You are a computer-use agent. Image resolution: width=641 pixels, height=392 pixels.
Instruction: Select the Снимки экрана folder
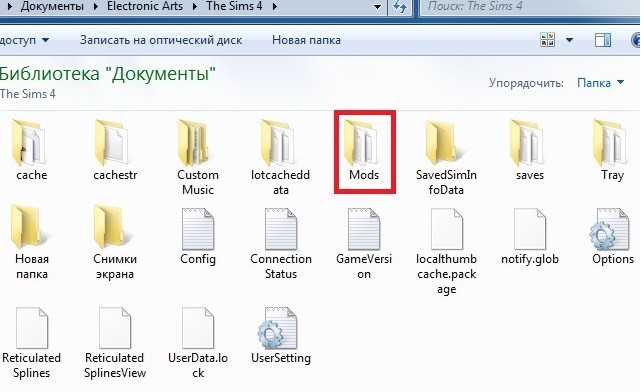[x=115, y=243]
